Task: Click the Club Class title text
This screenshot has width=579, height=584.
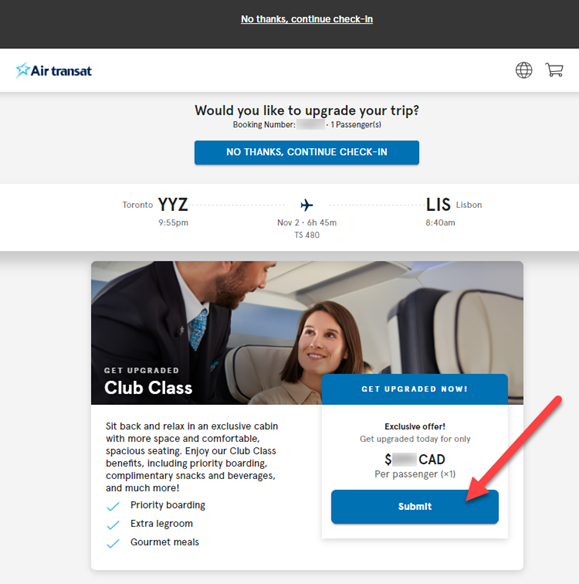Action: click(x=148, y=388)
